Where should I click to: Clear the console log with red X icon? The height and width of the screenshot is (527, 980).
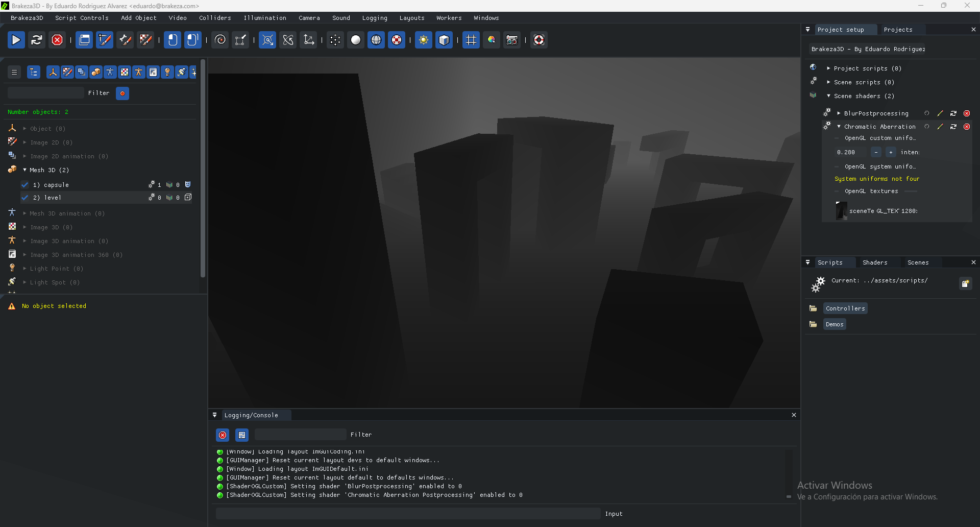point(223,435)
